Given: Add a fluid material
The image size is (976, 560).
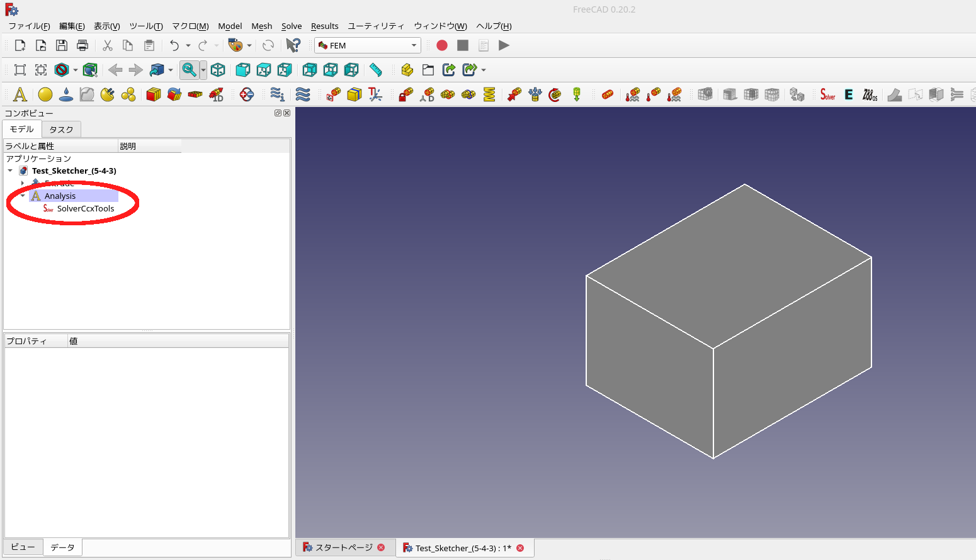Looking at the screenshot, I should (x=65, y=94).
